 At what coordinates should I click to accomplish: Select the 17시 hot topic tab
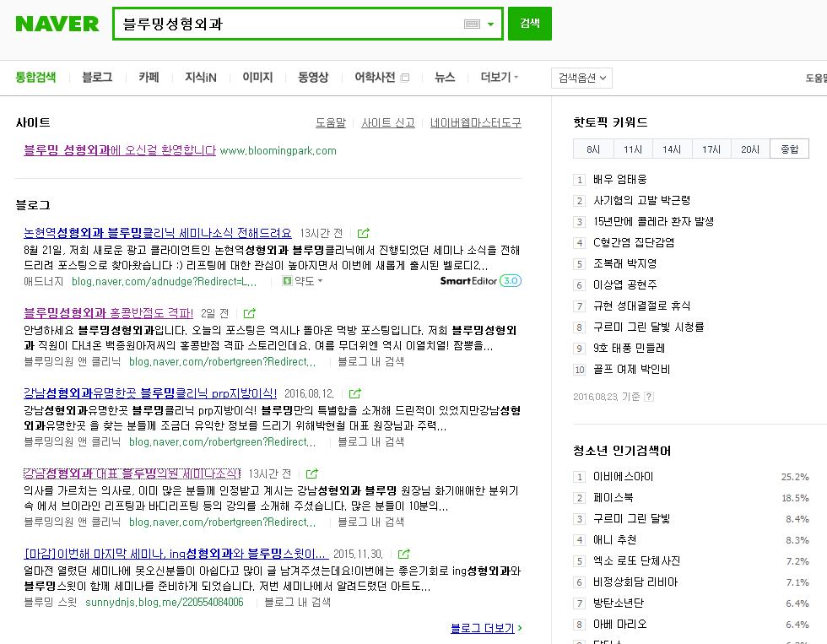click(711, 149)
